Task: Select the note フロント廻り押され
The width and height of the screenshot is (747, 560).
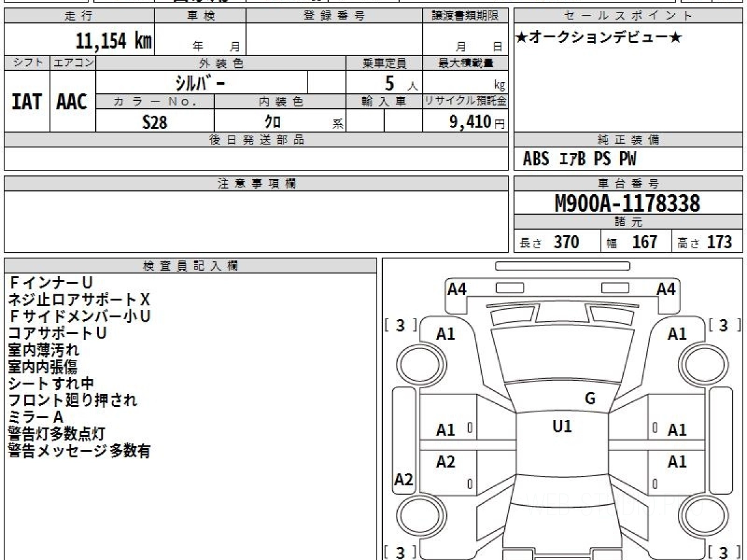Action: [x=72, y=401]
